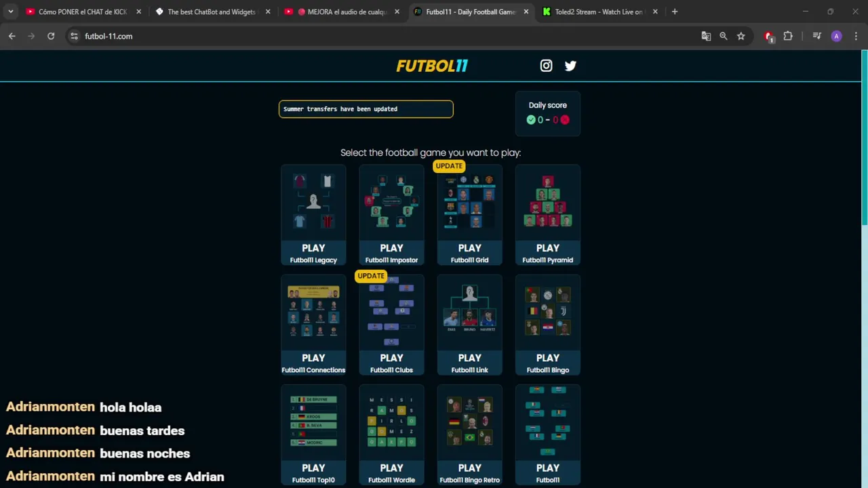Close the Cómo PONER el CHAT tab
The width and height of the screenshot is (868, 488).
pyautogui.click(x=139, y=12)
